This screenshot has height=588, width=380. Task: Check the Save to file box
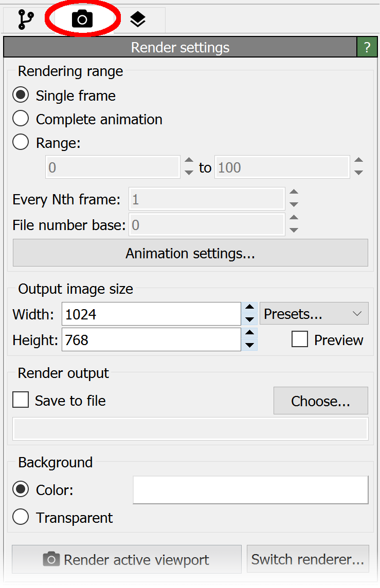(x=21, y=401)
